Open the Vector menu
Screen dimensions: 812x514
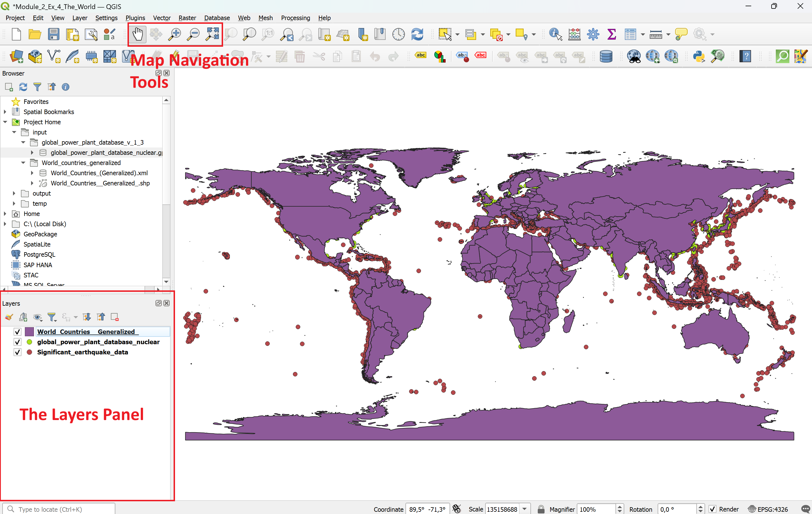(161, 18)
